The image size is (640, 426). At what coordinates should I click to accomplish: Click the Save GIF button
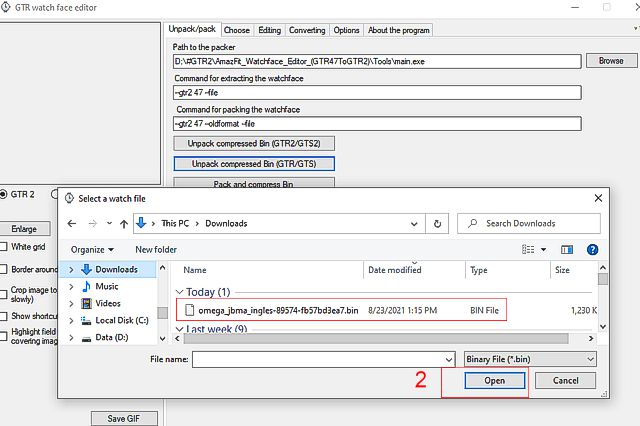(x=124, y=419)
